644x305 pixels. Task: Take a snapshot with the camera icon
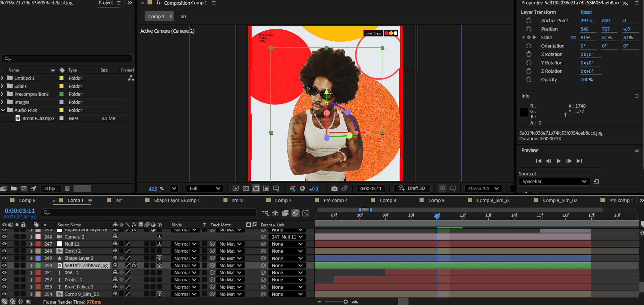click(x=334, y=189)
